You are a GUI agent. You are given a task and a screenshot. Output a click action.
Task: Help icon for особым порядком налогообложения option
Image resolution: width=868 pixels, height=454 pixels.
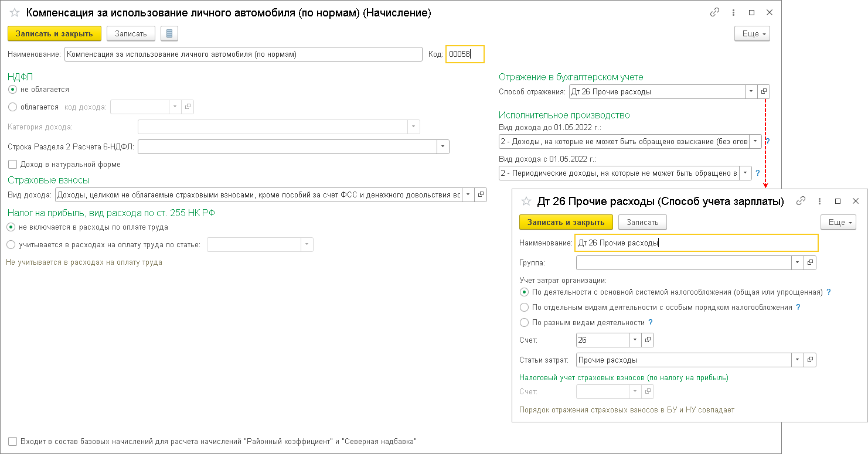pyautogui.click(x=798, y=307)
